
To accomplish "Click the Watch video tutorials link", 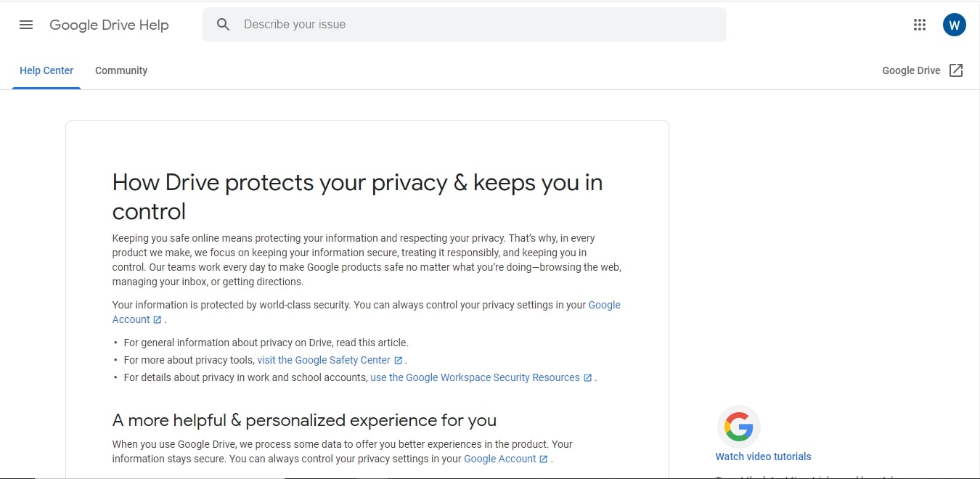I will tap(763, 456).
